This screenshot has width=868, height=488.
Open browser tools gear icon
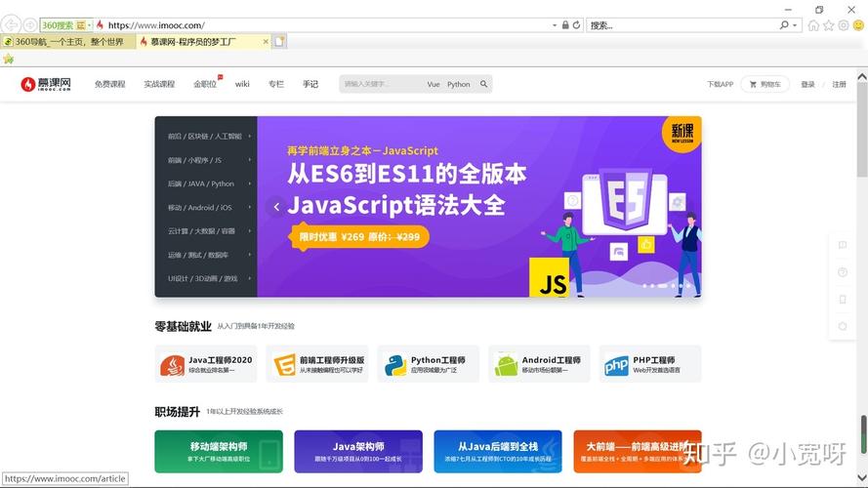843,25
